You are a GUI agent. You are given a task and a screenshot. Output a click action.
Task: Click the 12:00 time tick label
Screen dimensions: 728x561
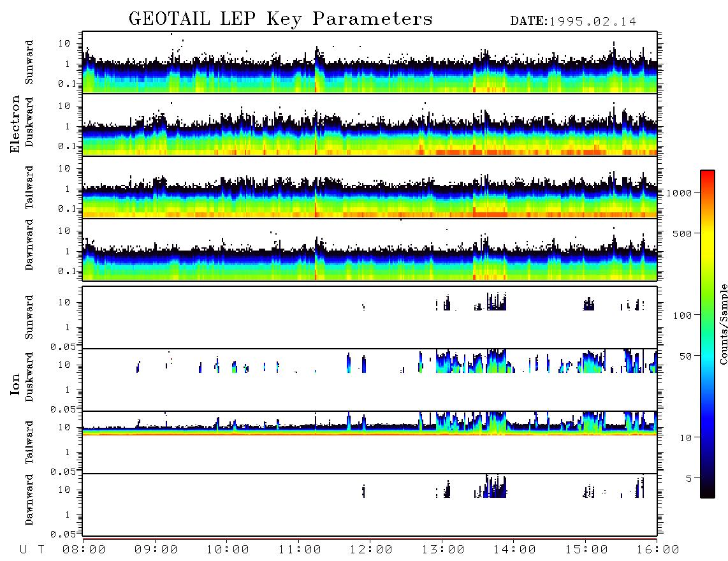(x=371, y=550)
